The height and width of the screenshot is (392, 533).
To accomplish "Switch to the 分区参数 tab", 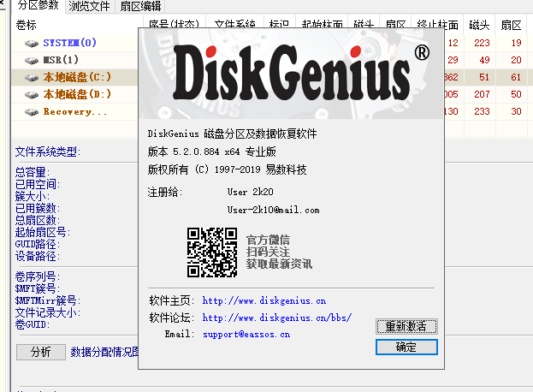I will point(38,5).
